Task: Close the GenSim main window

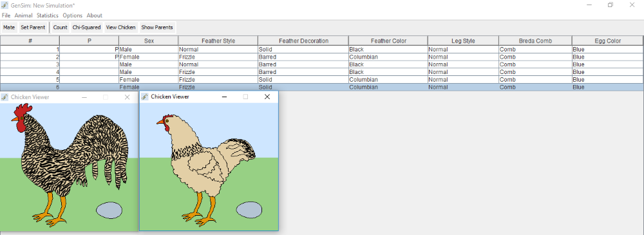Action: [632, 5]
